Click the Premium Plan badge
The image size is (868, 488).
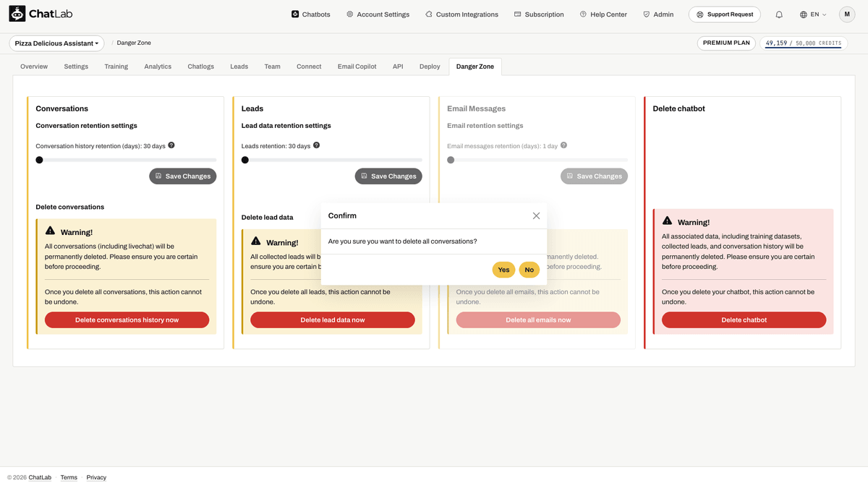tap(727, 43)
